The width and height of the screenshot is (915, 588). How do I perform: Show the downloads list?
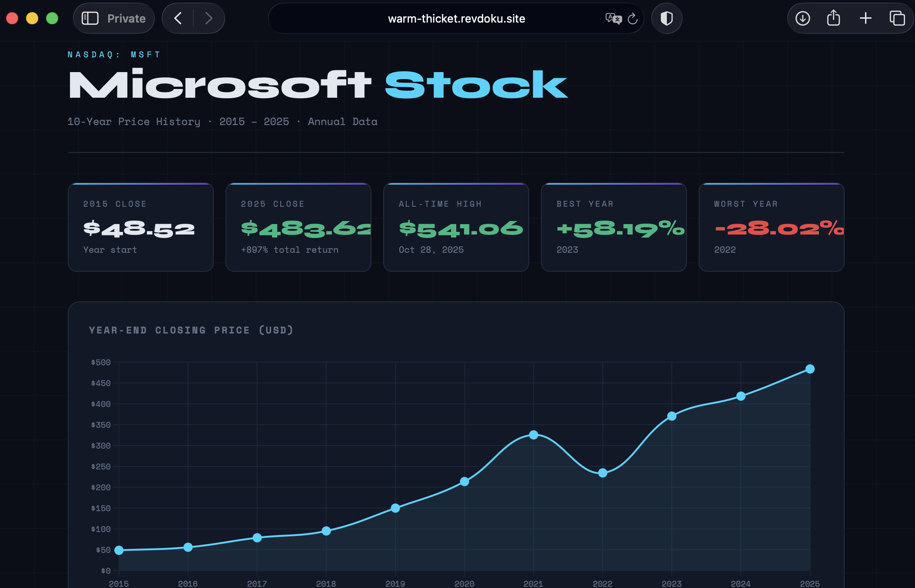coord(802,18)
